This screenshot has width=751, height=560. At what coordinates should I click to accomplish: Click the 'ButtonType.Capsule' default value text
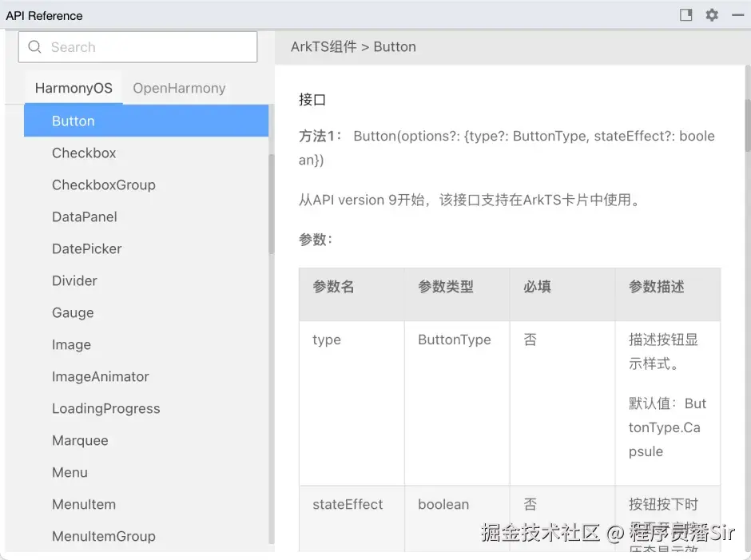tap(668, 427)
